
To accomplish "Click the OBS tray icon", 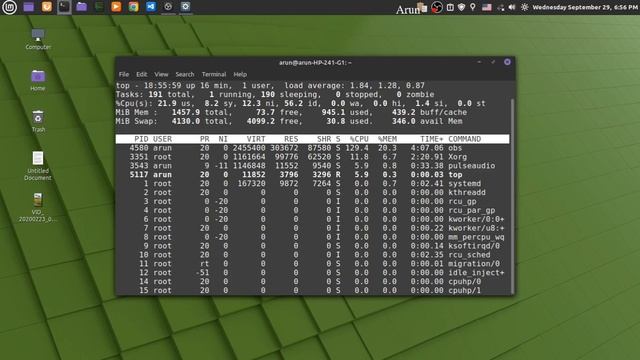I will coord(437,7).
